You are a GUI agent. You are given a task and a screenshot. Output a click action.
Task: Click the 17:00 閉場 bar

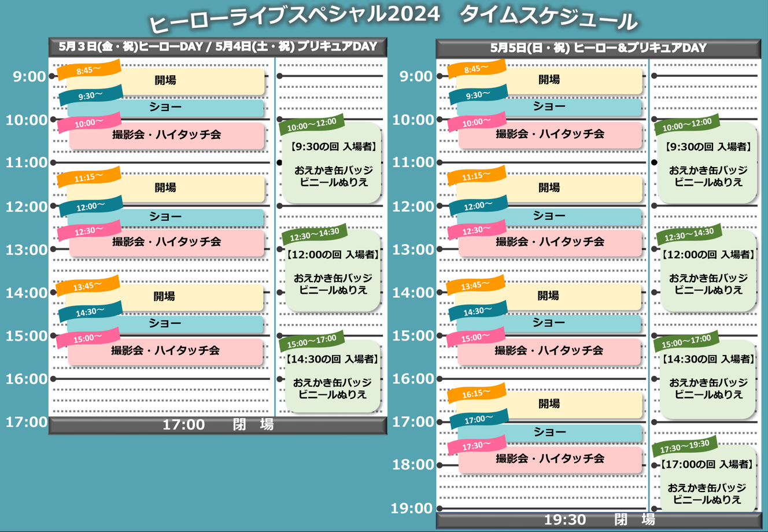(217, 425)
